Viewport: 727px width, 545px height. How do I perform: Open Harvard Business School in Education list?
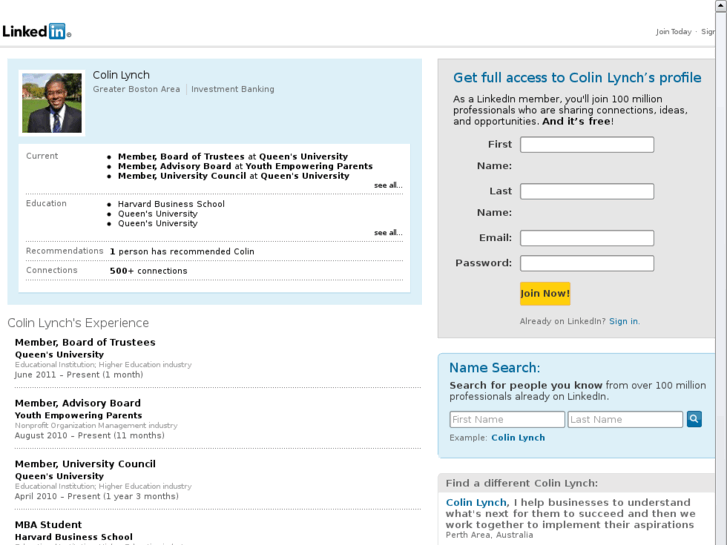pyautogui.click(x=171, y=204)
